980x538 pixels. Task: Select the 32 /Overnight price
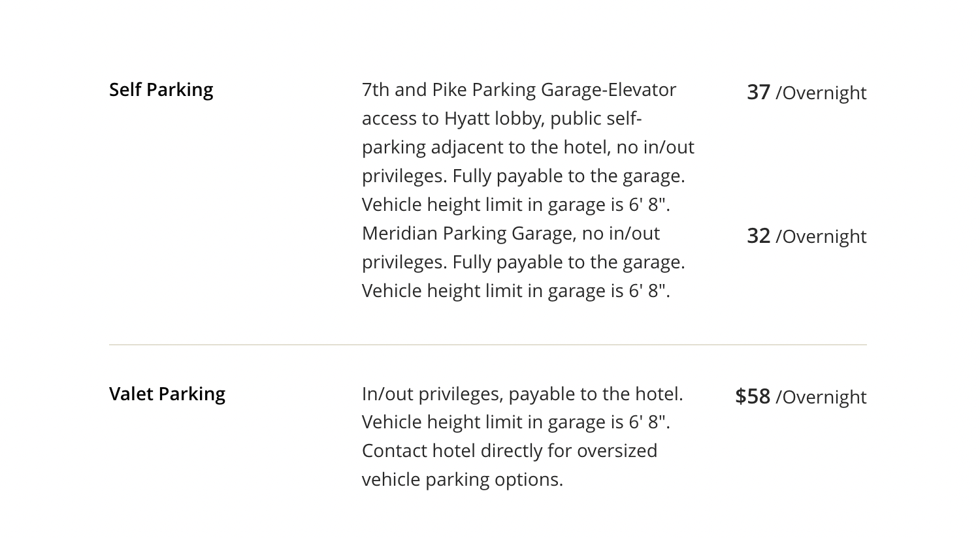806,236
